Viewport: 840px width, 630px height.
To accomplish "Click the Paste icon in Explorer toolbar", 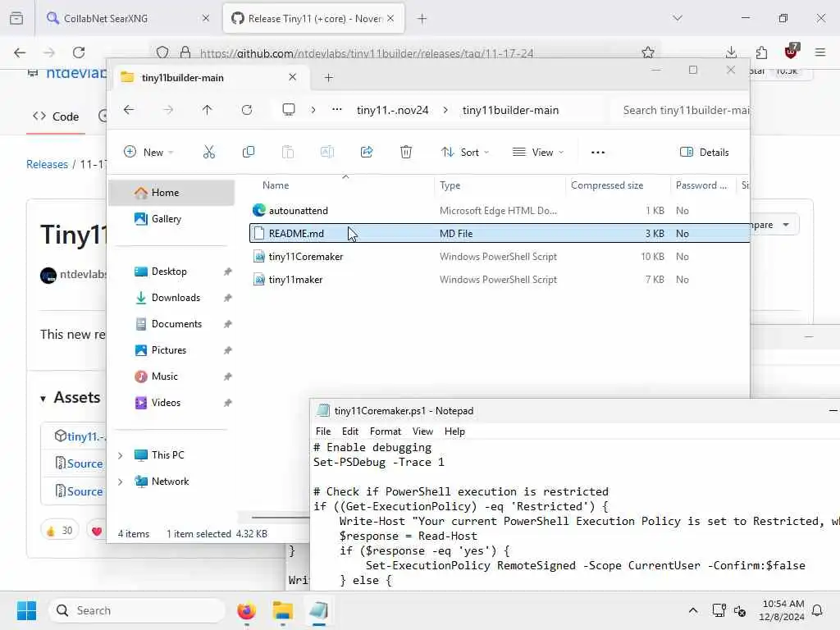I will (288, 152).
